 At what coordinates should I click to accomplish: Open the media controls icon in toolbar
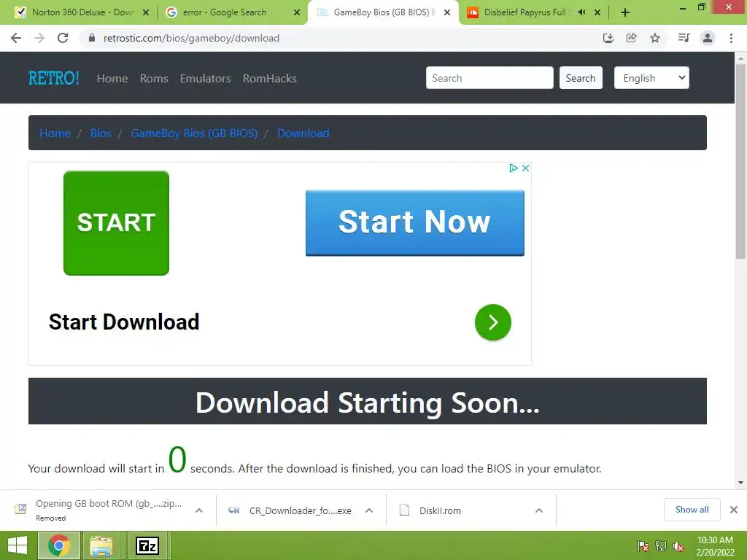point(684,38)
